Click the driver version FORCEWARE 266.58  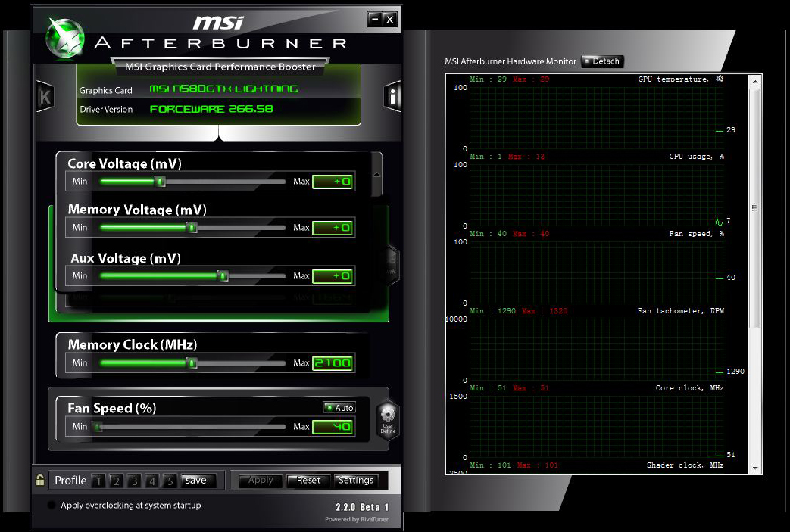[x=211, y=109]
